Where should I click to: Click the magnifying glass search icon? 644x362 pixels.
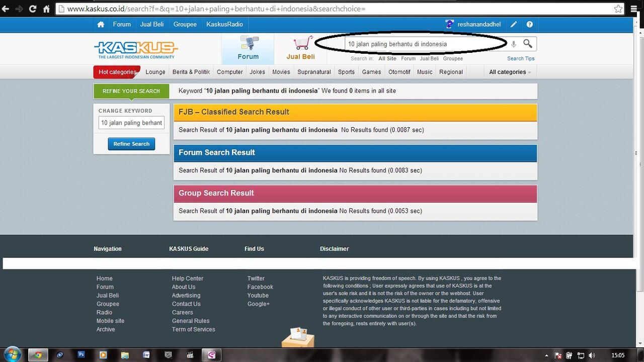(528, 44)
